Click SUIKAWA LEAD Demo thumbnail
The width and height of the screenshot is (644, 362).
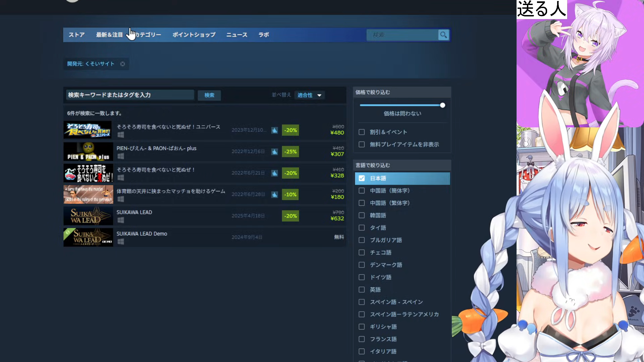tap(88, 237)
